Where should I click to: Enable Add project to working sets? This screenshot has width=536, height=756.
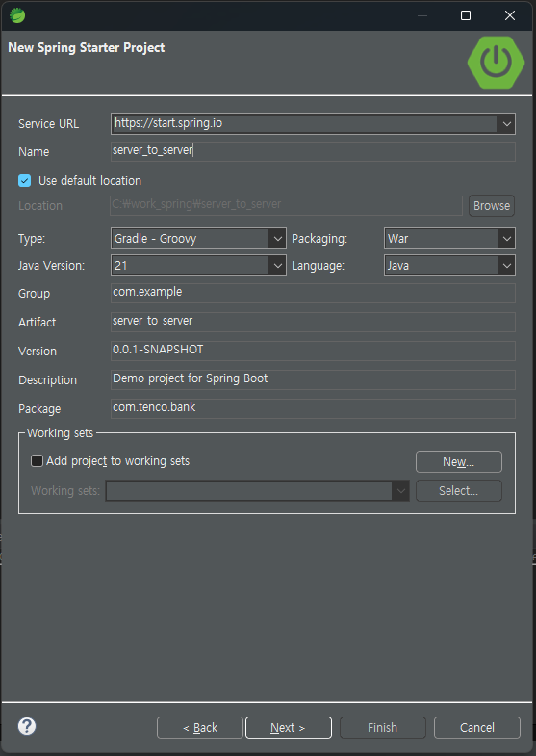(38, 461)
